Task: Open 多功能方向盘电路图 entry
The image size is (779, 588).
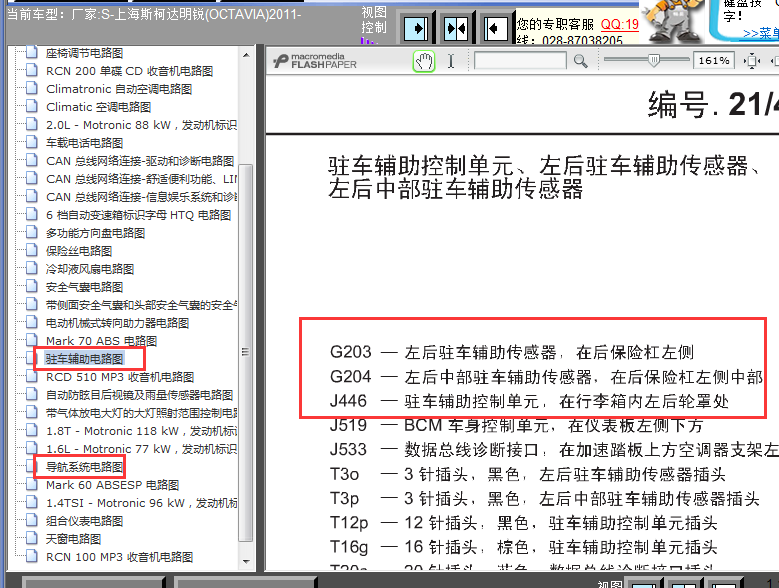Action: point(95,233)
